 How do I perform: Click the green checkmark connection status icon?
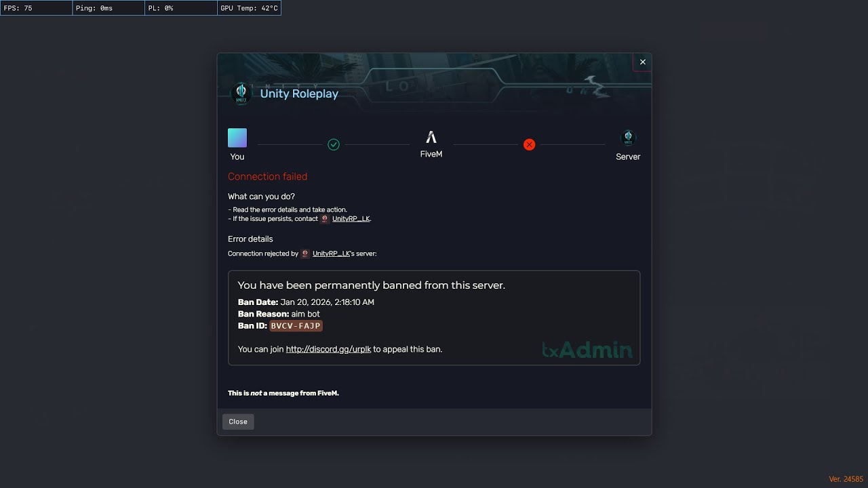pyautogui.click(x=334, y=144)
